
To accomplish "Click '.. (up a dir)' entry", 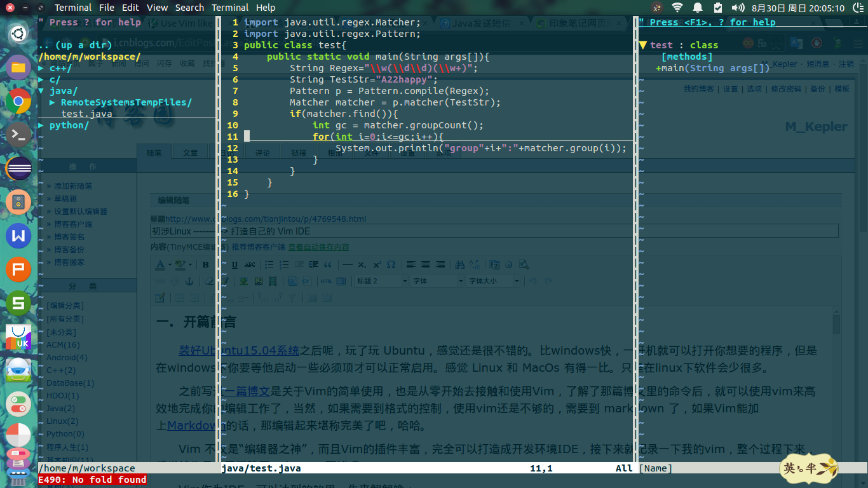I will coord(76,45).
